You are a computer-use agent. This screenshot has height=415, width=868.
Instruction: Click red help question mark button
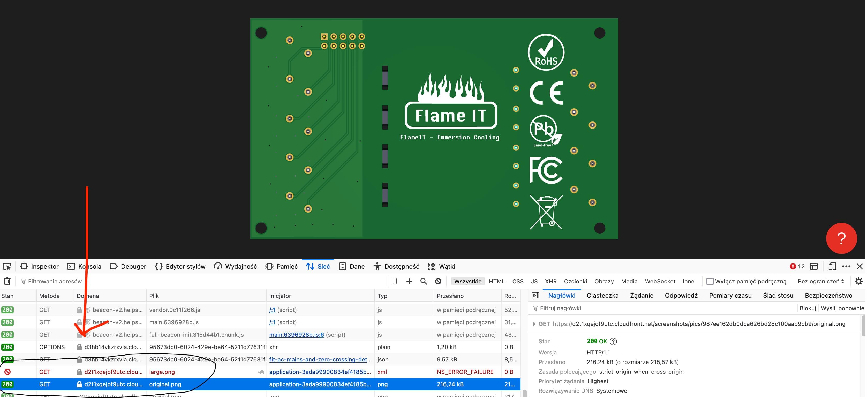(x=841, y=238)
